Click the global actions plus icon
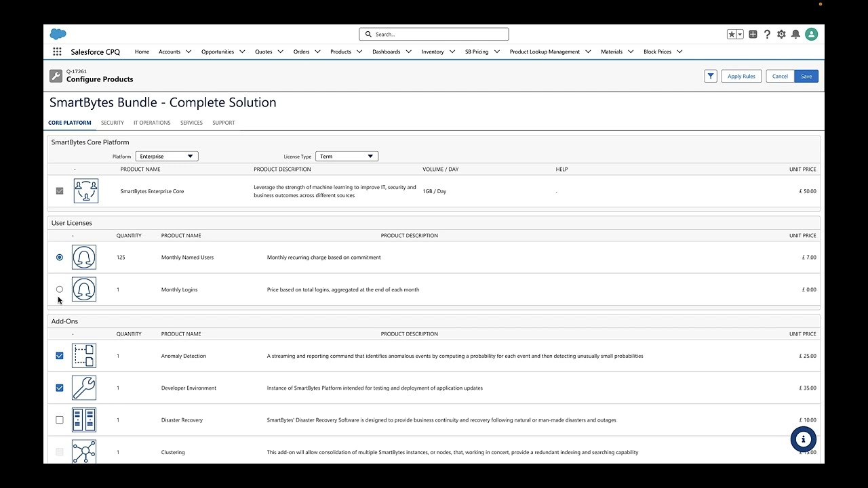Screen dimensions: 868x488 coord(753,34)
